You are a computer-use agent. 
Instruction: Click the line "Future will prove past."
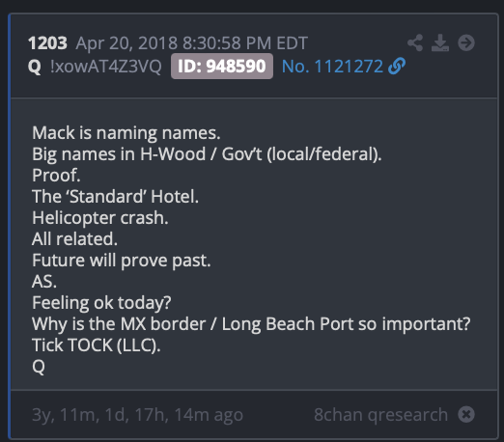point(122,261)
